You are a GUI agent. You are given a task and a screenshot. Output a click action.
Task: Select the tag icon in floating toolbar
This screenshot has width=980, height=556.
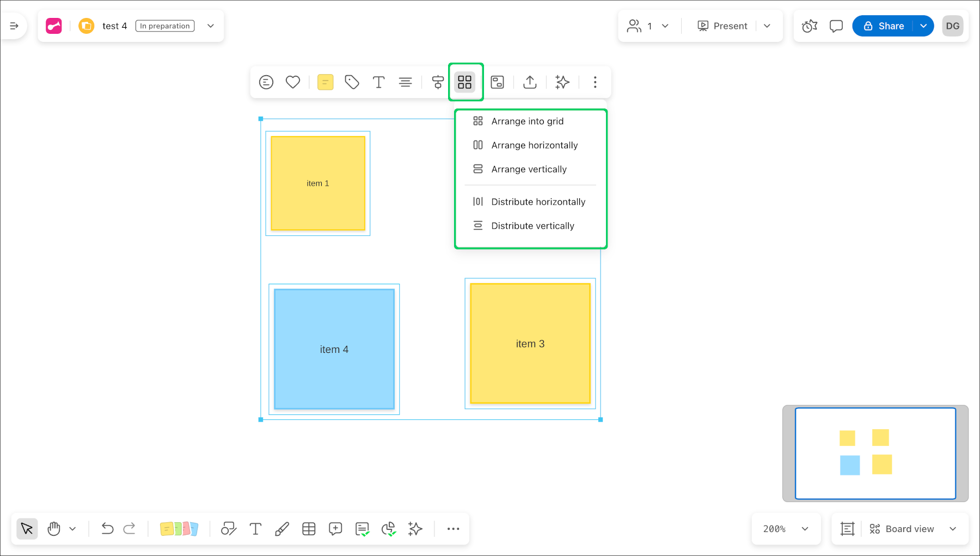coord(352,82)
